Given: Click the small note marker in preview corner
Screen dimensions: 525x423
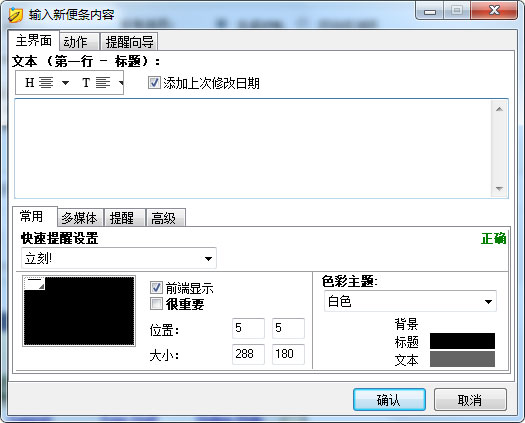Looking at the screenshot, I should (34, 284).
